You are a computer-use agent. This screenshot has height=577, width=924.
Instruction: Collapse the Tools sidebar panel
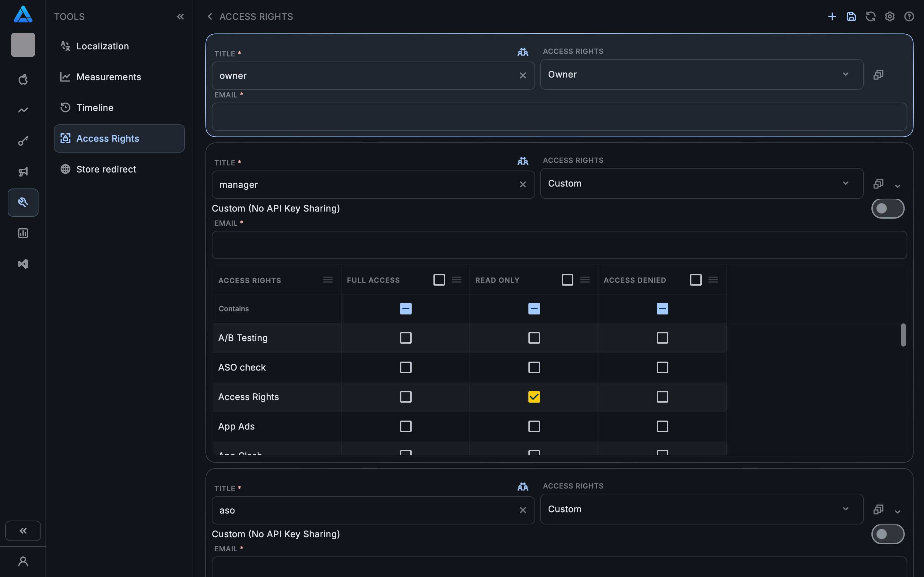pos(180,16)
